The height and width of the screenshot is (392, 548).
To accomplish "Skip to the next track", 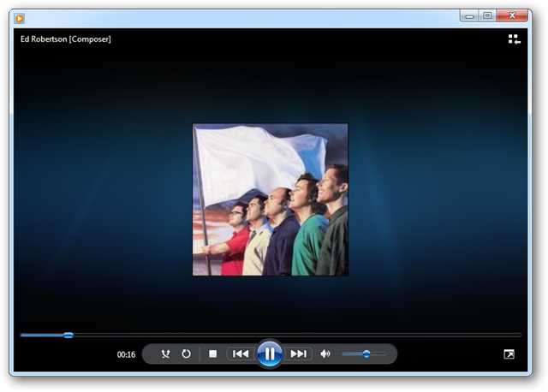I will point(299,354).
